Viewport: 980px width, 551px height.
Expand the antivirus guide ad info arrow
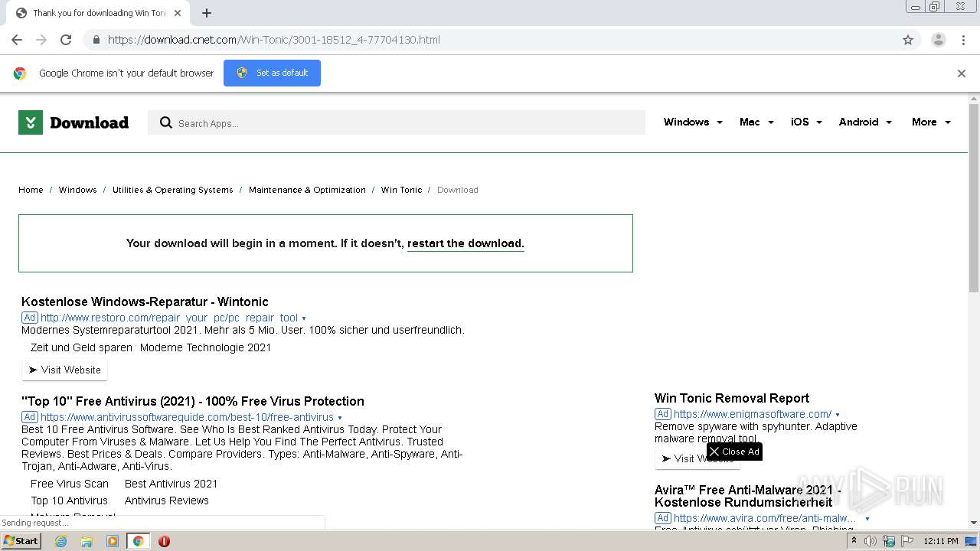340,418
